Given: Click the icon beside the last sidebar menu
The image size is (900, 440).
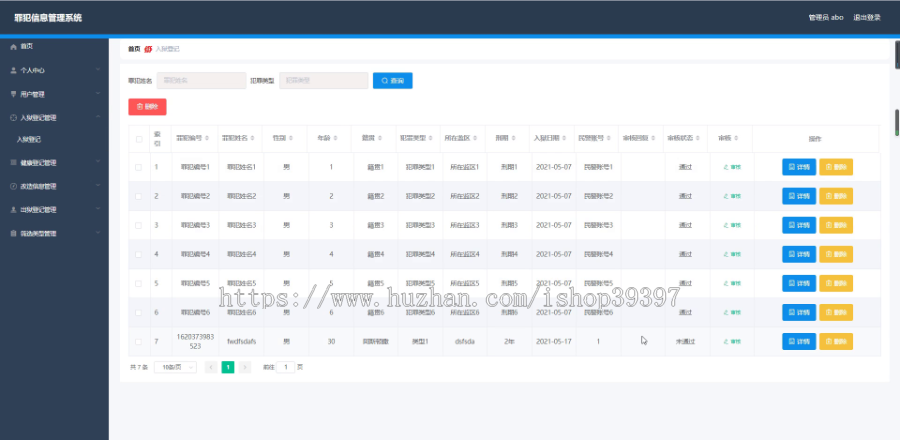Looking at the screenshot, I should click(14, 233).
